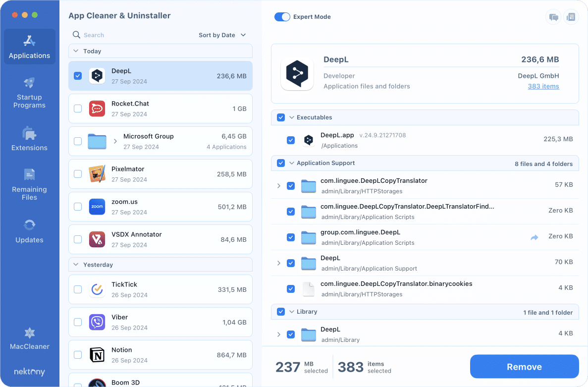This screenshot has width=588, height=387.
Task: Open MacCleaner from the sidebar
Action: pyautogui.click(x=30, y=338)
